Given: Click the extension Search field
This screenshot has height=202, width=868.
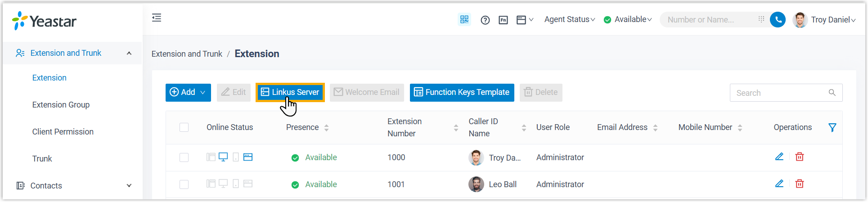Looking at the screenshot, I should tap(781, 93).
